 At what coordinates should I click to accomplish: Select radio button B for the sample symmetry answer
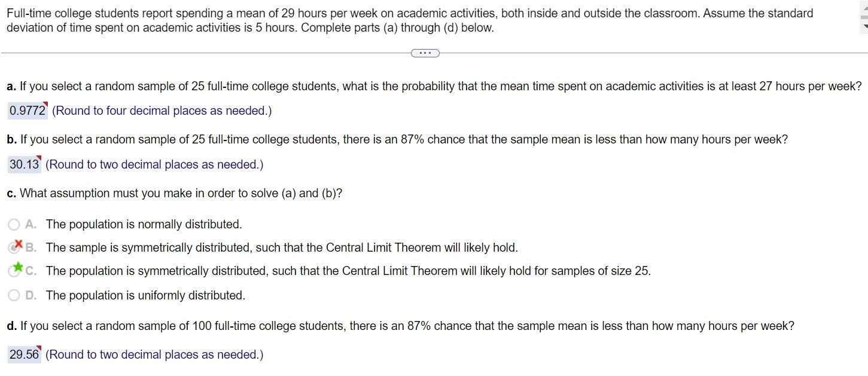click(x=13, y=247)
